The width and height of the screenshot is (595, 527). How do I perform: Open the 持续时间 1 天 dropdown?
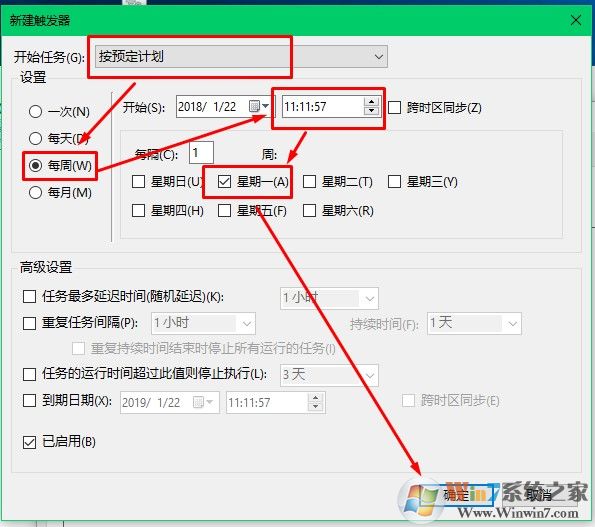click(x=474, y=323)
